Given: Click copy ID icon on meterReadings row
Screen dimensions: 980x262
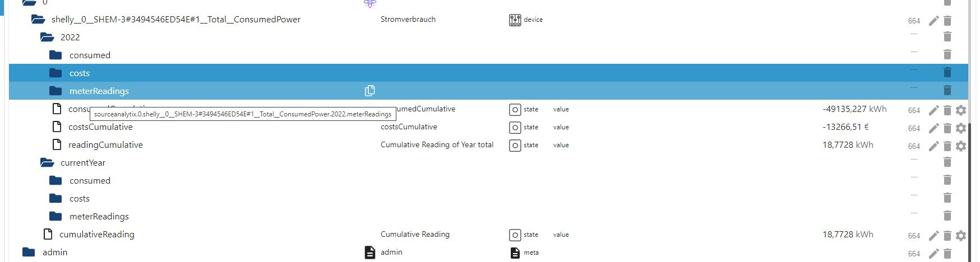Looking at the screenshot, I should (370, 91).
